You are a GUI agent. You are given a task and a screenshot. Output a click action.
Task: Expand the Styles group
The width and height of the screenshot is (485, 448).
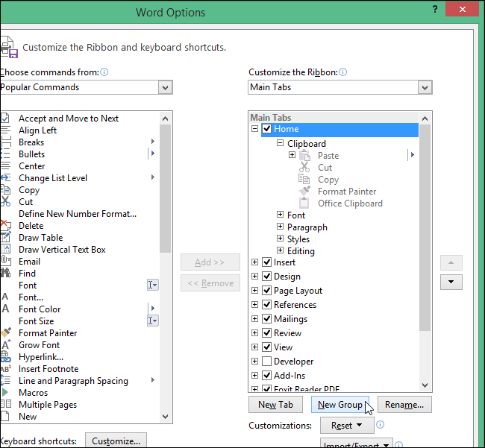click(280, 239)
